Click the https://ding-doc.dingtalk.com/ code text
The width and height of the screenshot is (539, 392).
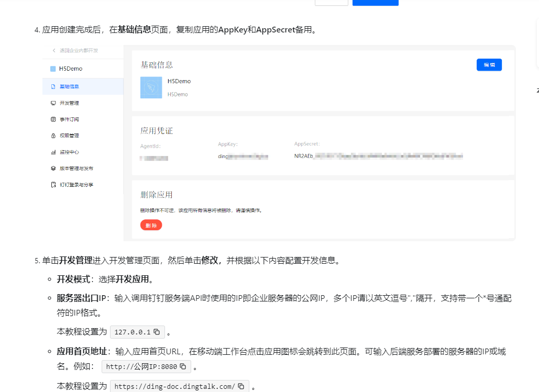coord(174,386)
